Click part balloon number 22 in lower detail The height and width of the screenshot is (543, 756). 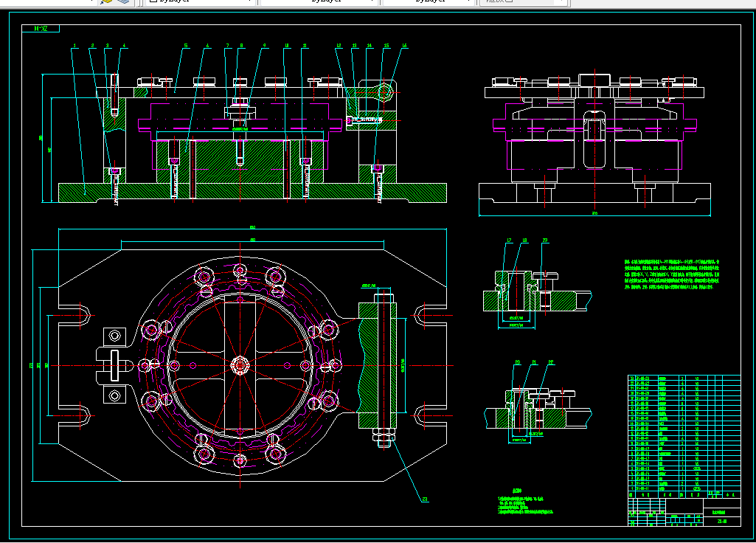click(x=550, y=362)
